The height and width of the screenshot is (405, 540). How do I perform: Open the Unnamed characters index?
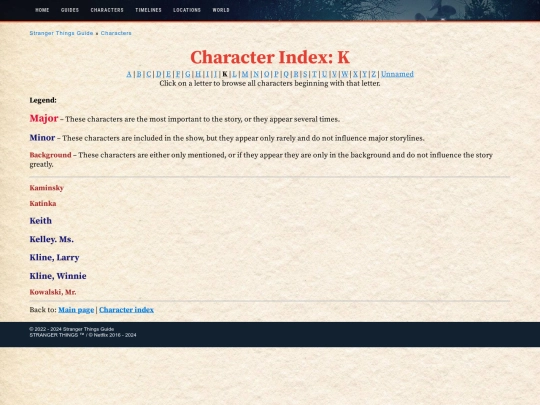397,74
